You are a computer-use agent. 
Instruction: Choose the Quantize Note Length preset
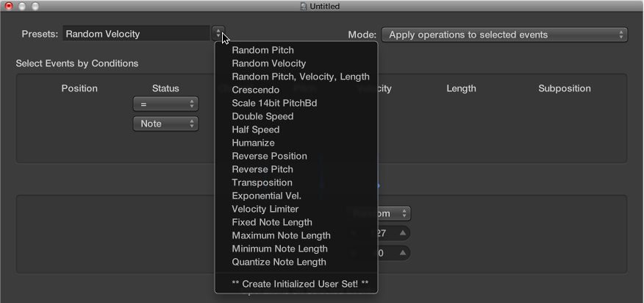point(296,262)
